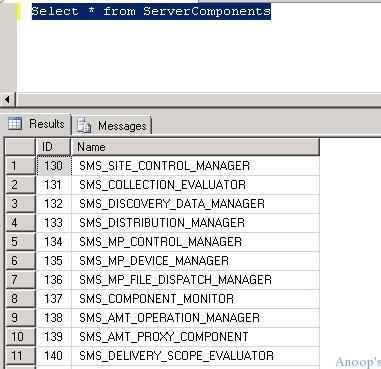Click ID cell 131

click(x=54, y=185)
